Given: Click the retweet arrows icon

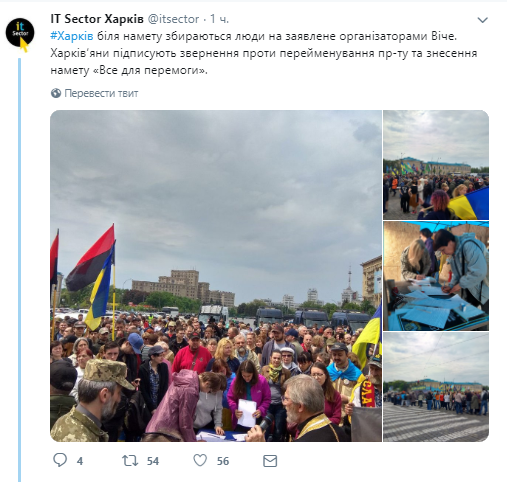Looking at the screenshot, I should [x=130, y=461].
